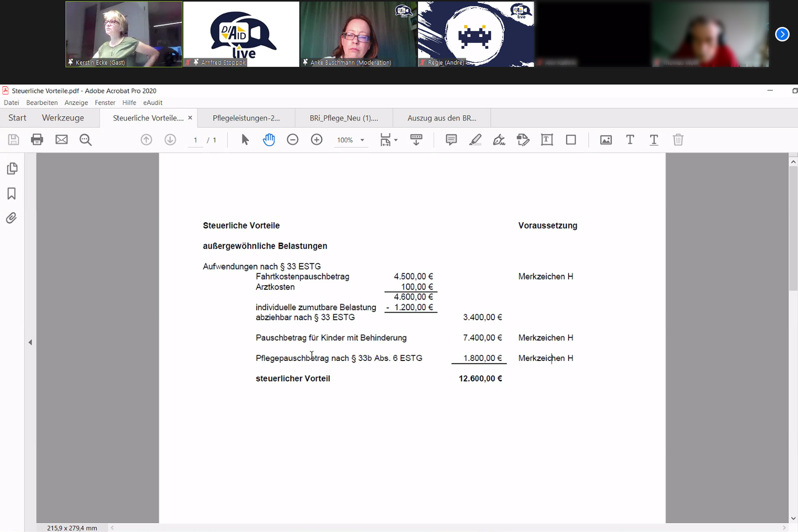Select the Hand pan tool

269,140
